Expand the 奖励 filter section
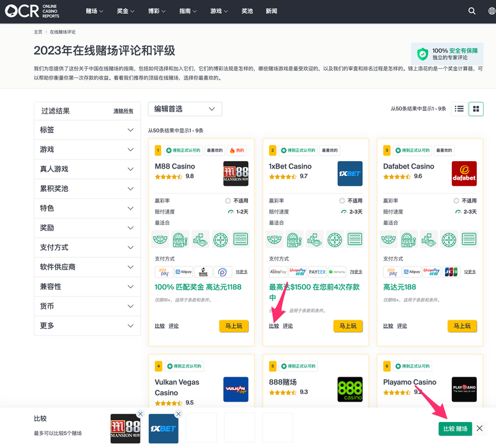The height and width of the screenshot is (448, 496). [87, 227]
